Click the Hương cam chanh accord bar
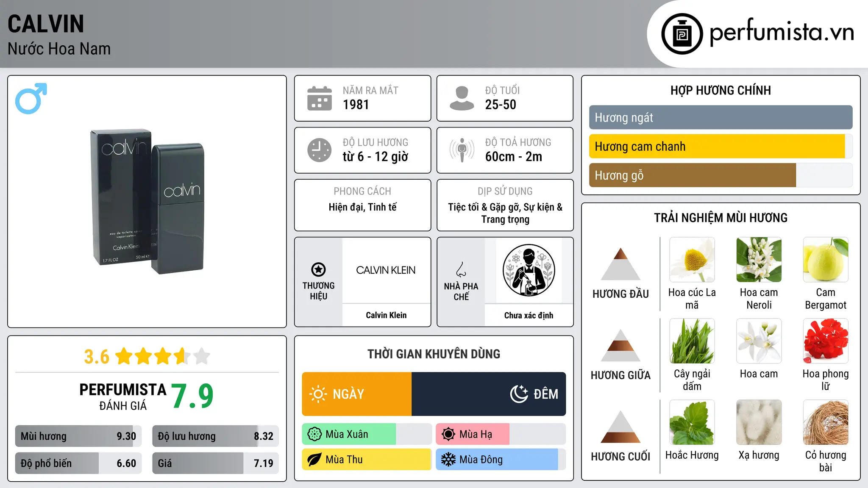The image size is (868, 488). (x=721, y=146)
